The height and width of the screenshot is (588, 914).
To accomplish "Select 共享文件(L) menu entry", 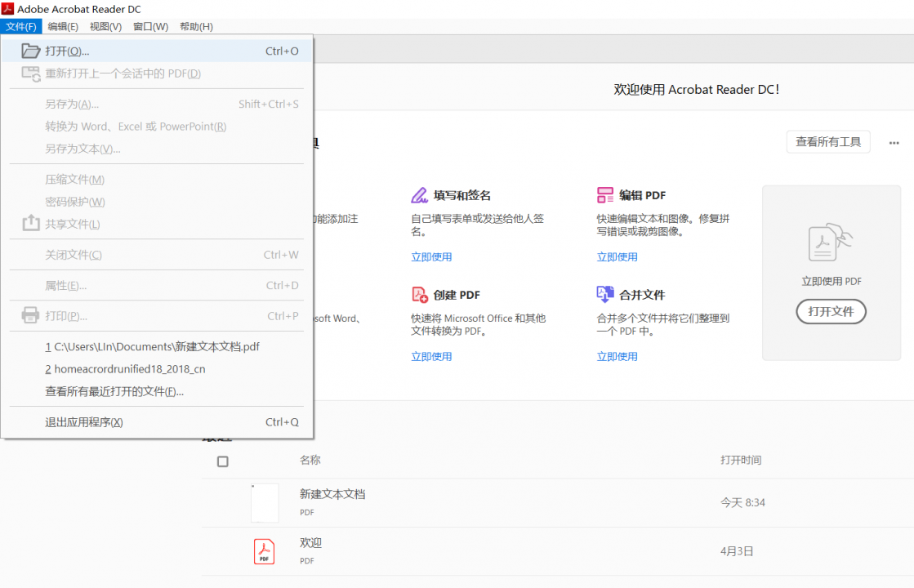I will tap(157, 224).
